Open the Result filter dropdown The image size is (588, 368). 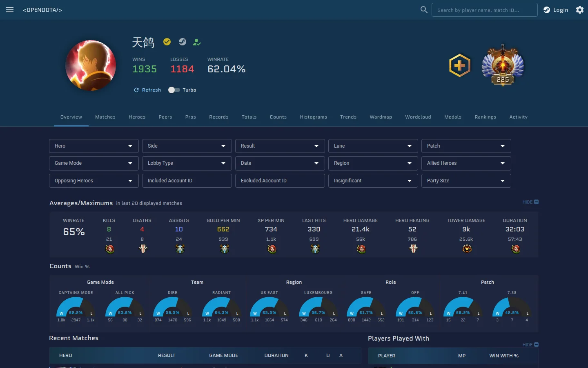coord(280,146)
